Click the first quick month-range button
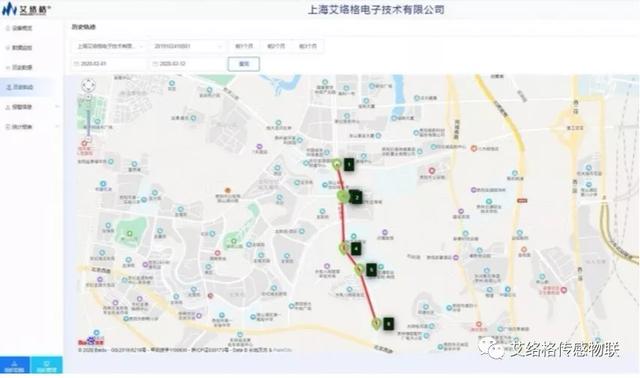The width and height of the screenshot is (640, 378). 244,46
